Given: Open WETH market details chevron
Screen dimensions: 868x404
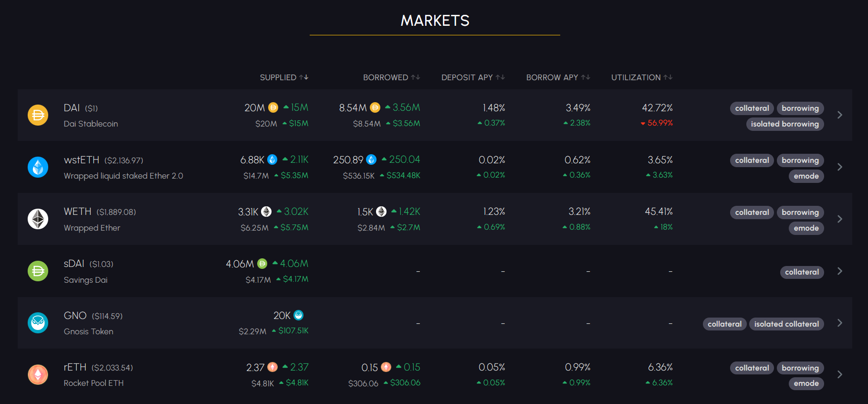Looking at the screenshot, I should pos(840,219).
